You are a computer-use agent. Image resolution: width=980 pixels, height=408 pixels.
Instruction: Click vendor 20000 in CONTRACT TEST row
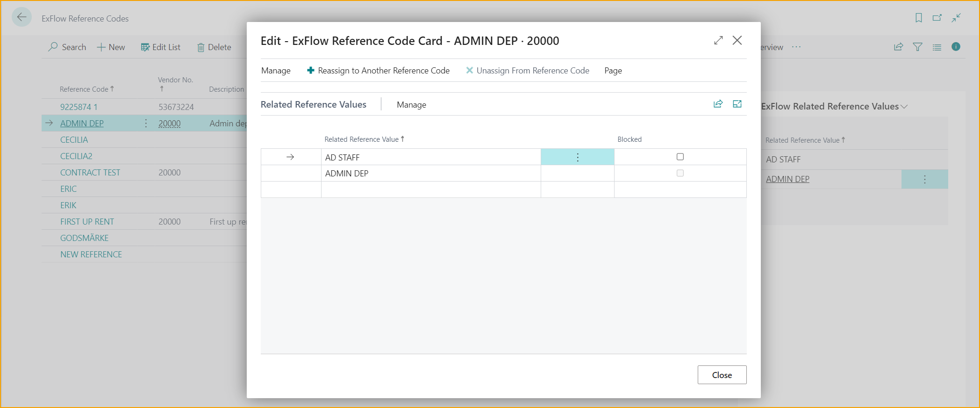click(169, 173)
